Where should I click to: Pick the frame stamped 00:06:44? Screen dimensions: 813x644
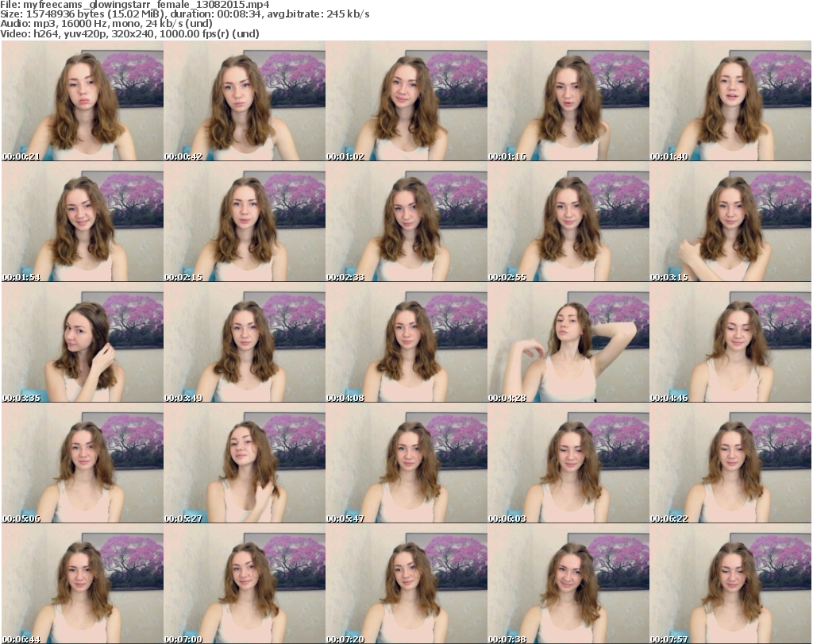(83, 584)
